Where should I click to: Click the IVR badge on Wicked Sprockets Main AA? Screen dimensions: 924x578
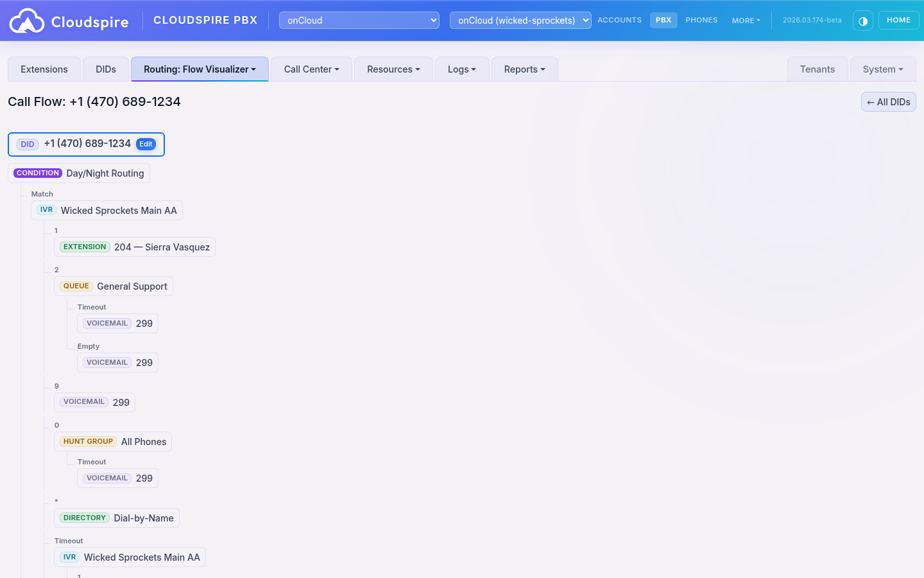click(46, 210)
